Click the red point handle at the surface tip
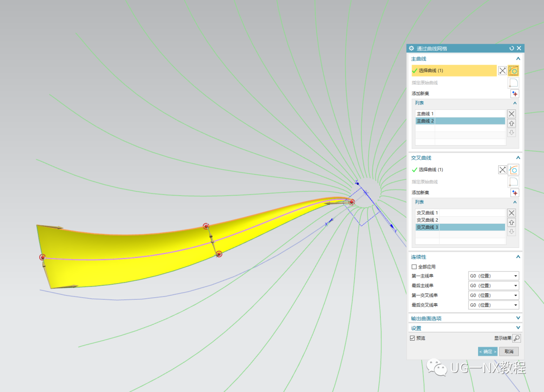The height and width of the screenshot is (392, 544). tap(352, 202)
